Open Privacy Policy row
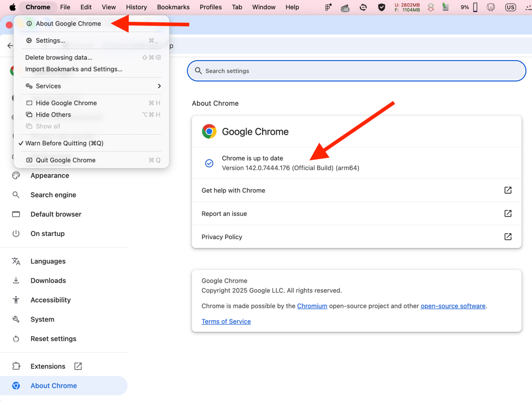 coord(357,237)
